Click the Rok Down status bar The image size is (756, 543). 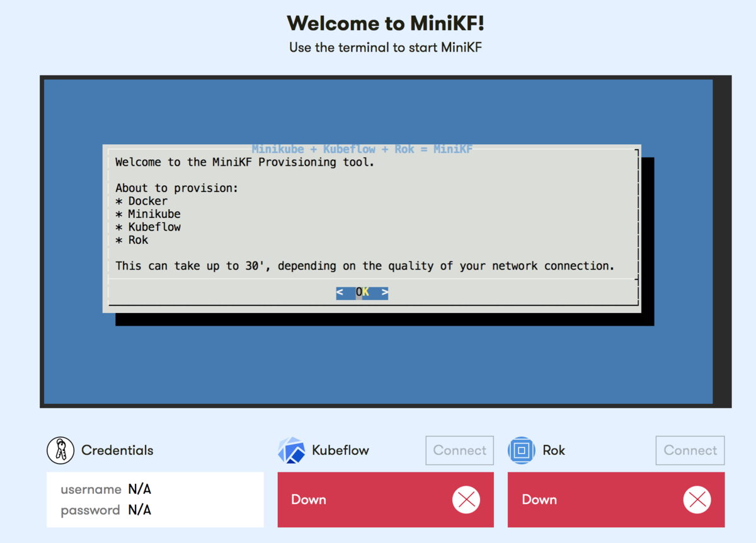(x=616, y=500)
